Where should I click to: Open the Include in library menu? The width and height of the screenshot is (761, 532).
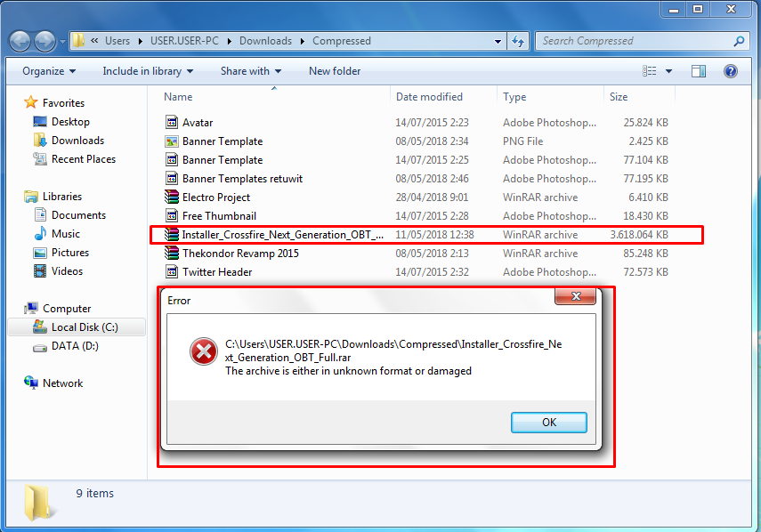[148, 71]
